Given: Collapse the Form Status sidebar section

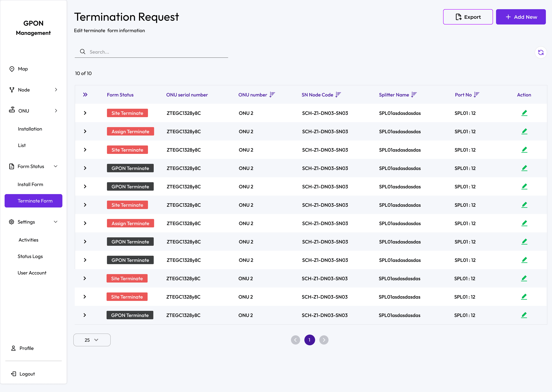Looking at the screenshot, I should tap(56, 166).
